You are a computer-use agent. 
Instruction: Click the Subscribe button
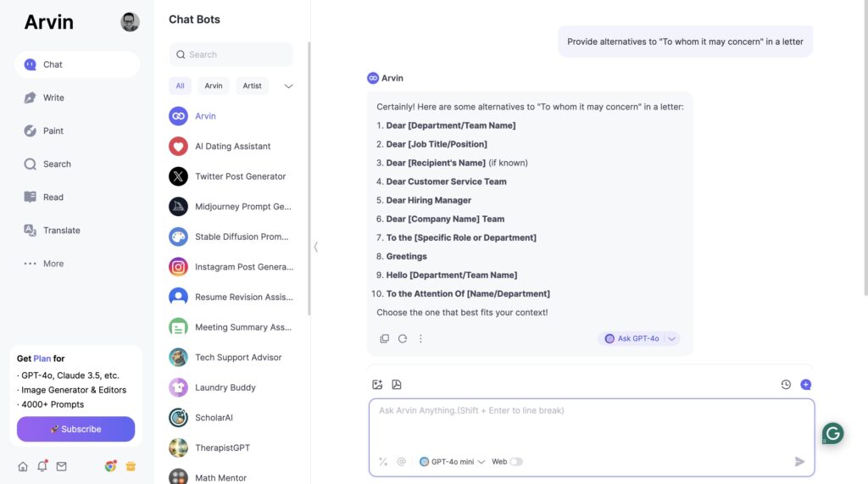75,429
